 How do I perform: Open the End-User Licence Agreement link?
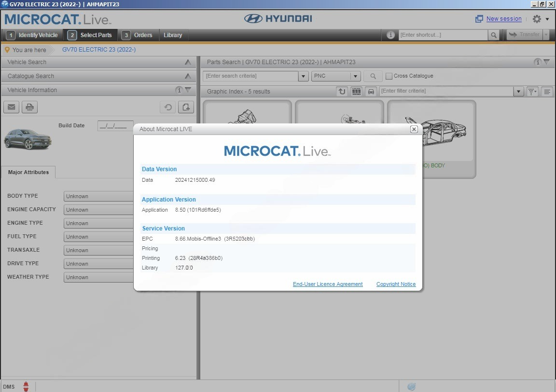tap(328, 284)
